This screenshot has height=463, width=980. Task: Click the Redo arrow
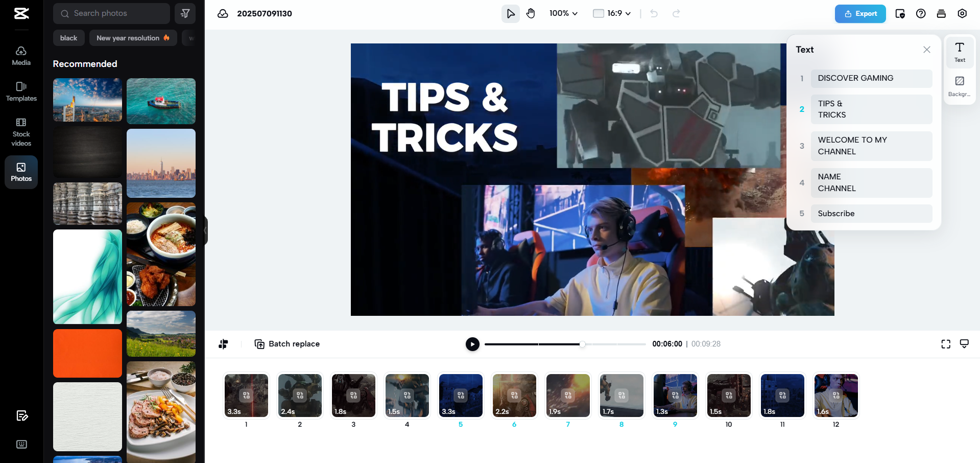point(676,13)
